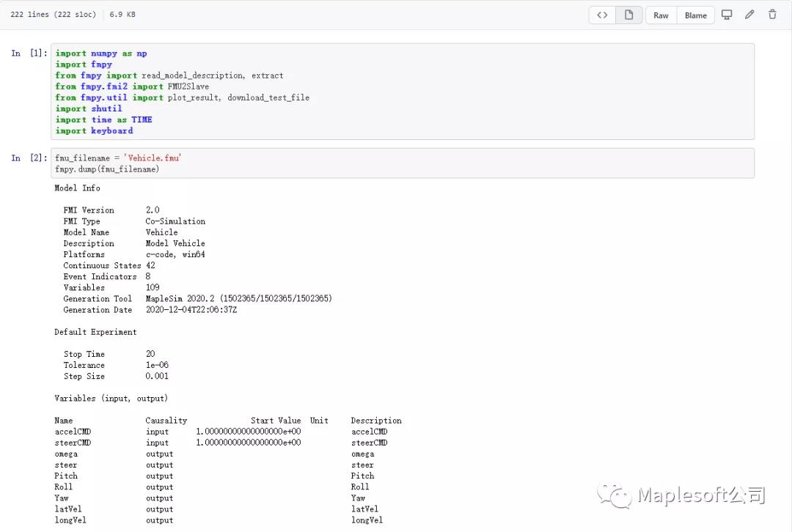Click the 222 lines (222 sloc) label

tap(53, 14)
